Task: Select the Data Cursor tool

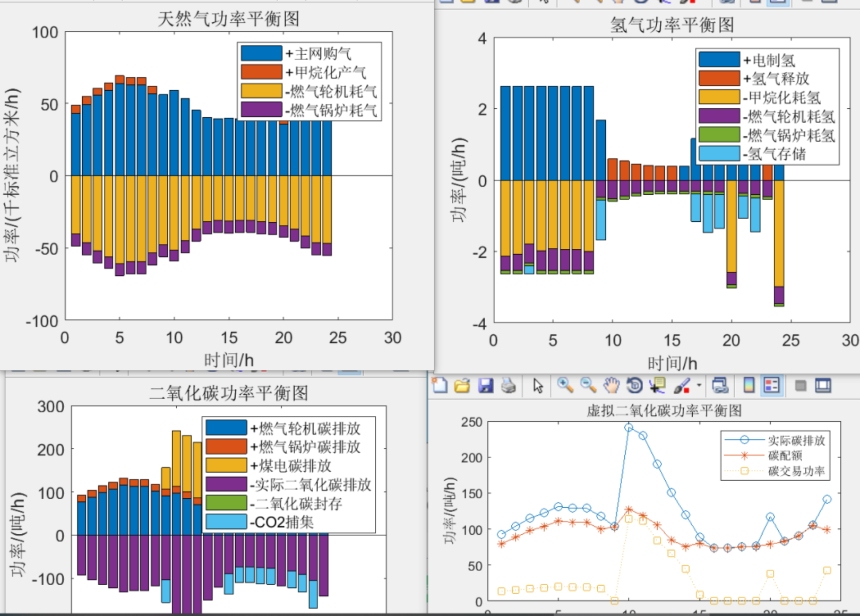Action: [657, 385]
